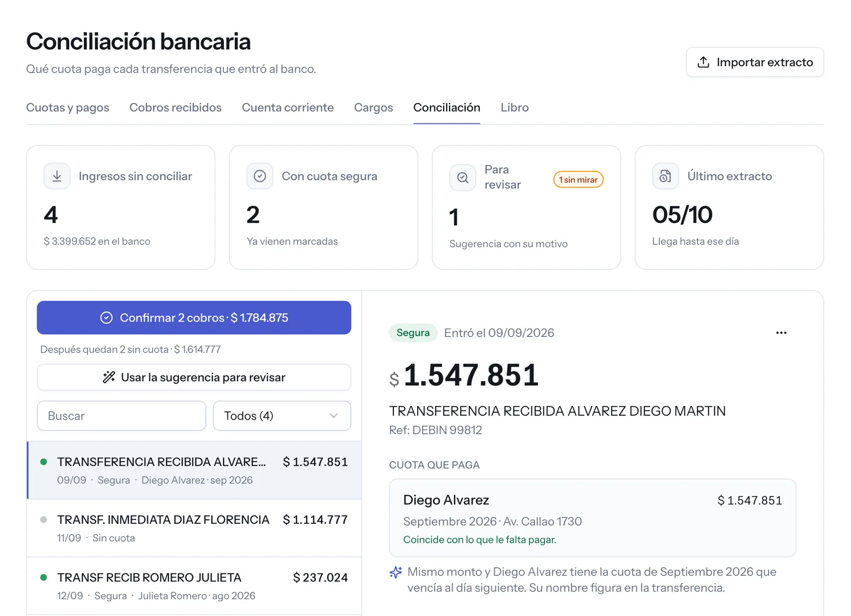Click the Con cuota segura summary card
Image resolution: width=851 pixels, height=616 pixels.
click(x=323, y=207)
